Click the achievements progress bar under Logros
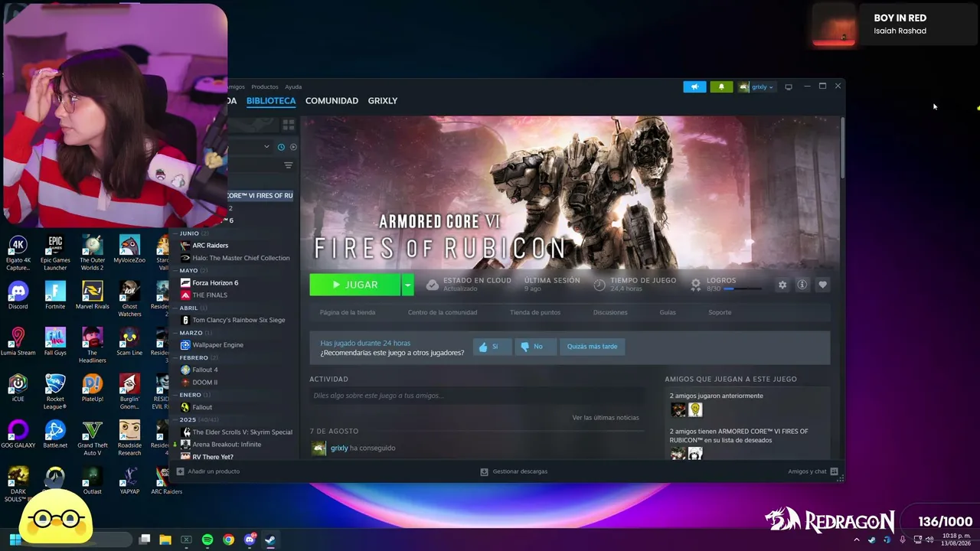This screenshot has height=551, width=980. [742, 289]
